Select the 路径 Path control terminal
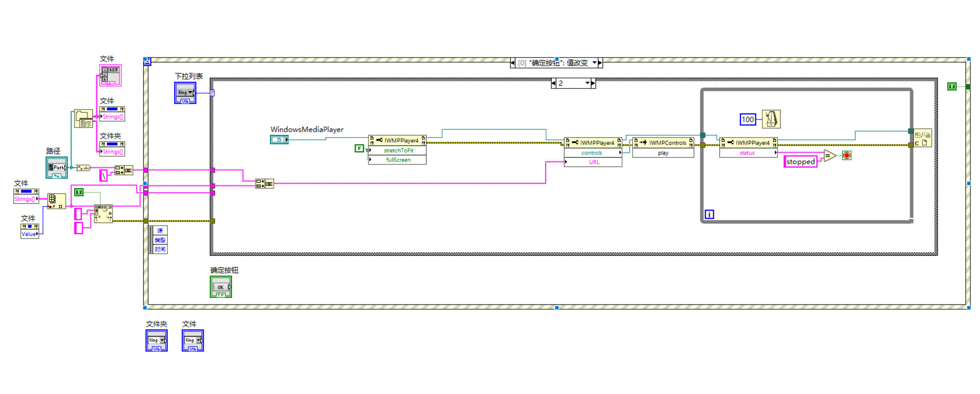 click(56, 168)
